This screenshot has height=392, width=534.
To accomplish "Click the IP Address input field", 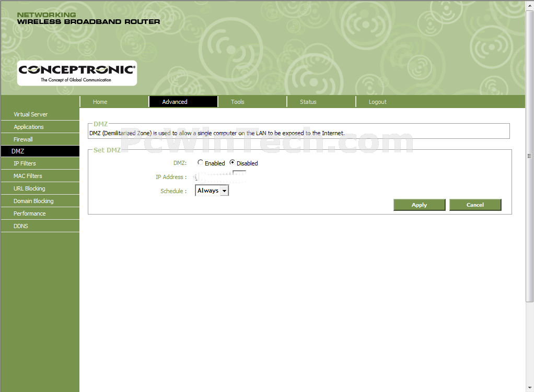I will coord(220,177).
